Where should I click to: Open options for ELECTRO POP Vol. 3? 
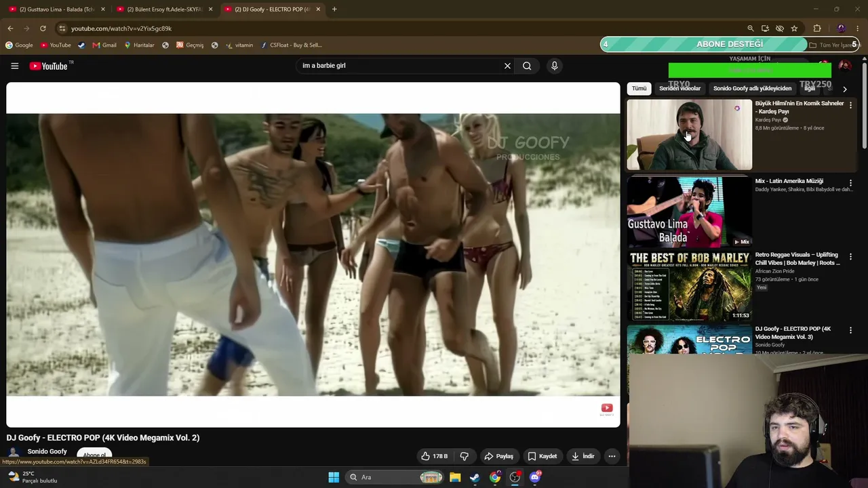[850, 330]
